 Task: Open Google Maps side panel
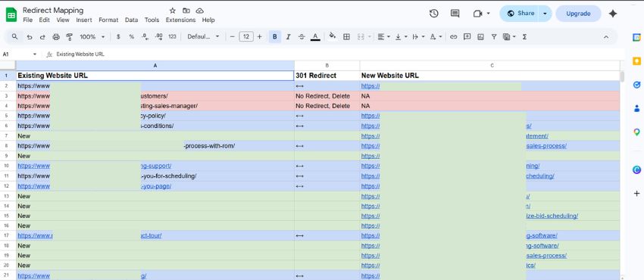(x=636, y=132)
